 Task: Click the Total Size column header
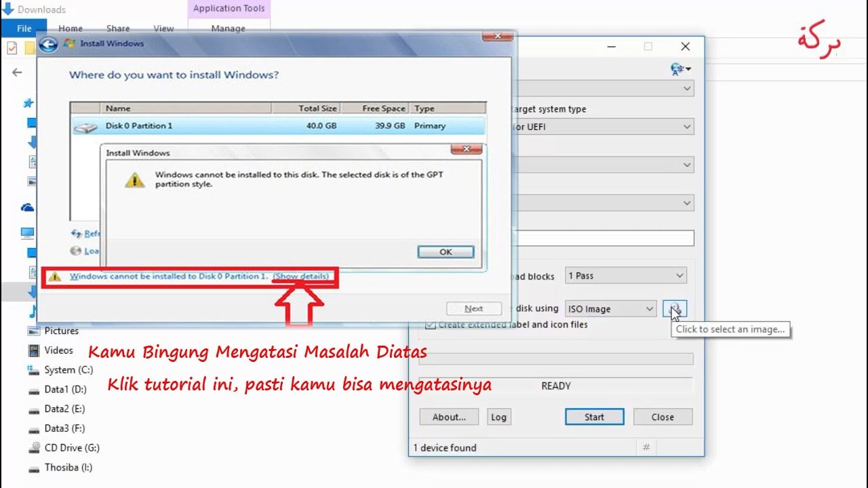pos(306,108)
